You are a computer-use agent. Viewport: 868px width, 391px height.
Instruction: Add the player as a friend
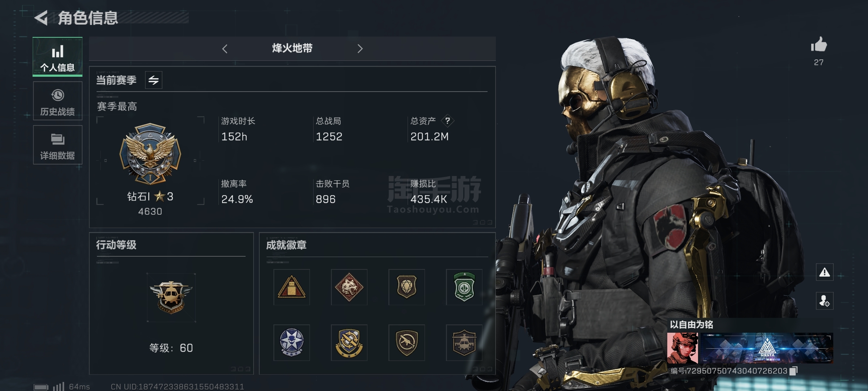825,301
